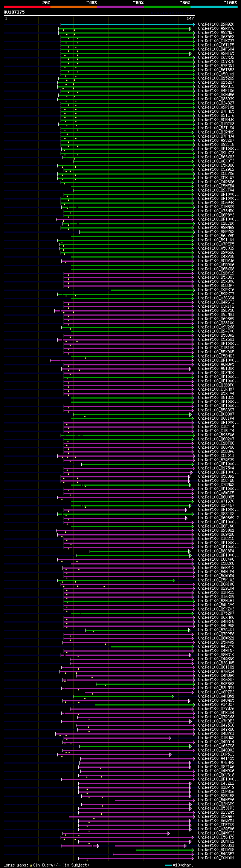
Task: Select the UniRef100_C1C4T4 label
Action: 216,427
